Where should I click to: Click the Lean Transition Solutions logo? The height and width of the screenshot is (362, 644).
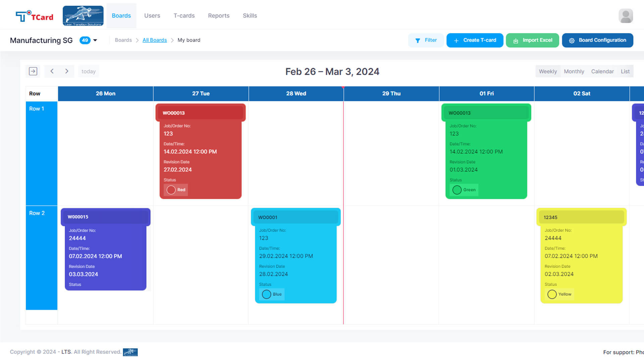click(83, 16)
